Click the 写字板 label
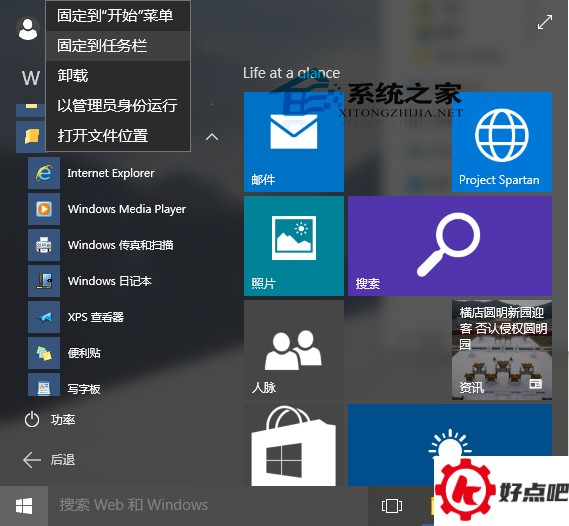This screenshot has height=526, width=569. (x=84, y=389)
